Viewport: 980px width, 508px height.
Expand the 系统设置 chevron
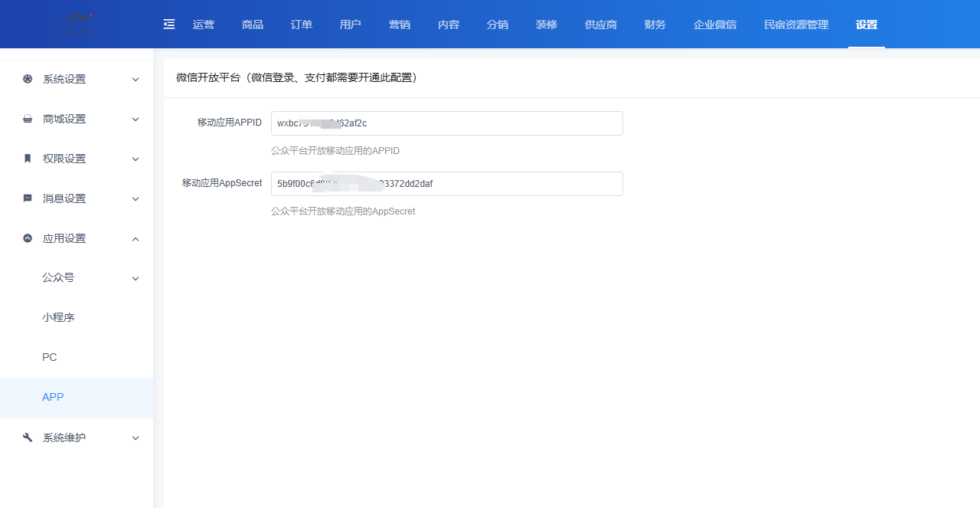(x=136, y=80)
